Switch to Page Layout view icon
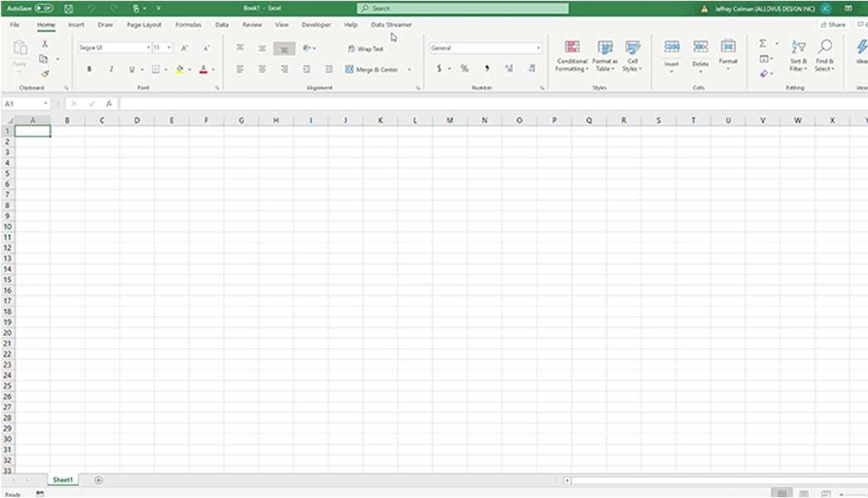This screenshot has width=868, height=498. 803,493
